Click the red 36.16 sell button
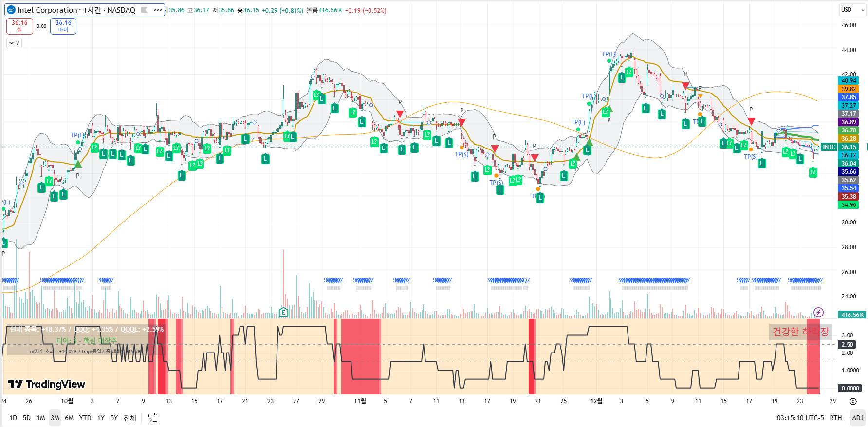The height and width of the screenshot is (427, 868). click(19, 26)
